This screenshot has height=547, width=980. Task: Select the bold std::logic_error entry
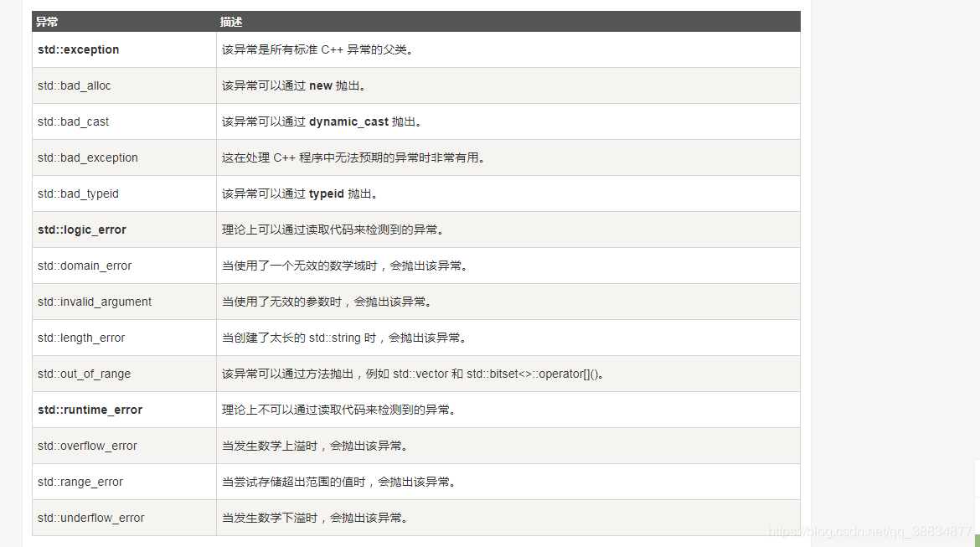coord(80,230)
